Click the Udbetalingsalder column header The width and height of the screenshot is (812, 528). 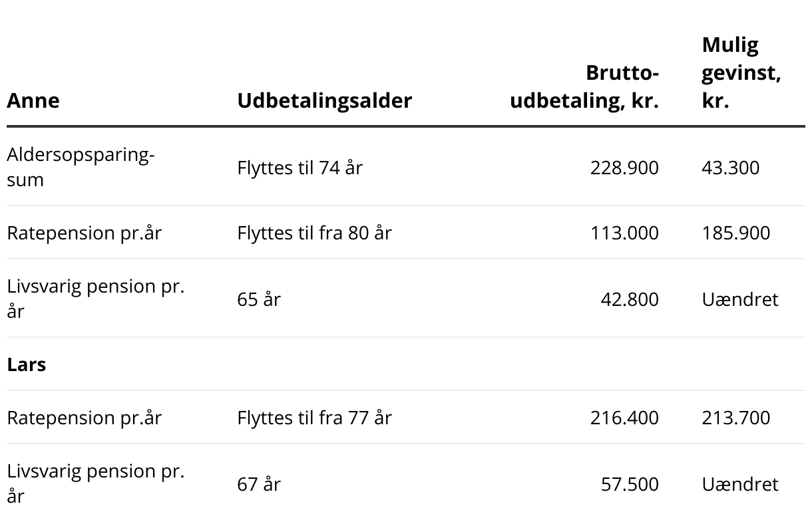324,100
